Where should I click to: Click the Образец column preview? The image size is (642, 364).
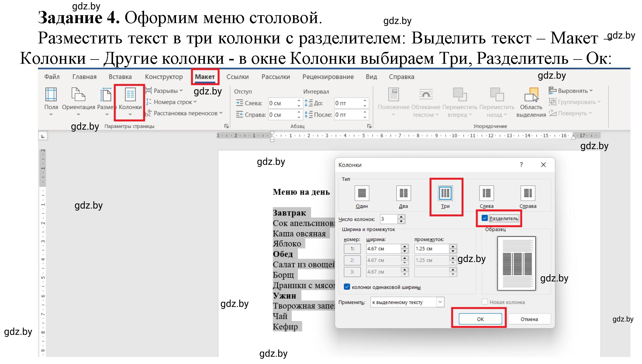coord(516,263)
